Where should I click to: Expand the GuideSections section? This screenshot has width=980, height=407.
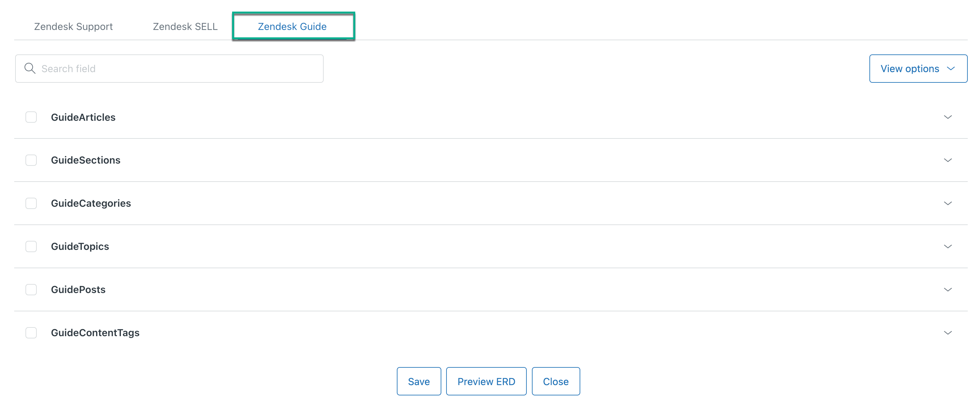[948, 160]
